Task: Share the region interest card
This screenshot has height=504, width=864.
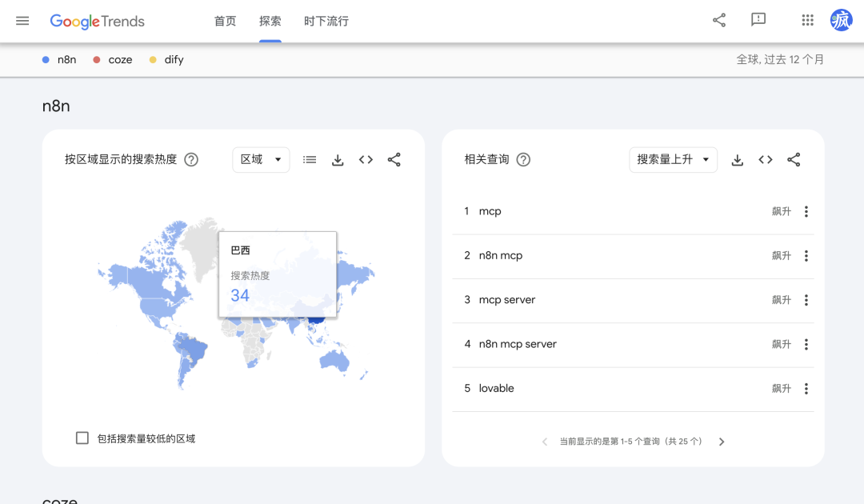Action: coord(394,160)
